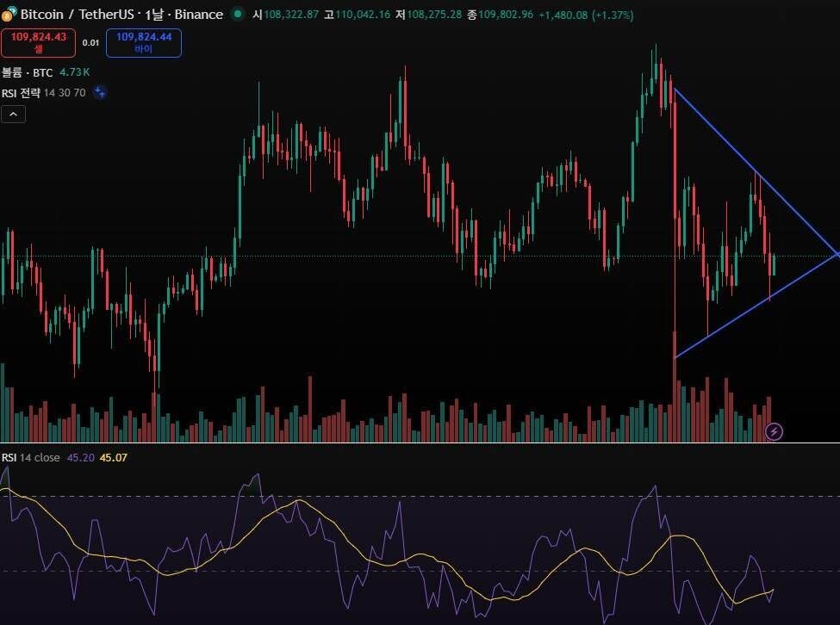Screen dimensions: 840x625
Task: Click the green market status dot
Action: (x=238, y=15)
